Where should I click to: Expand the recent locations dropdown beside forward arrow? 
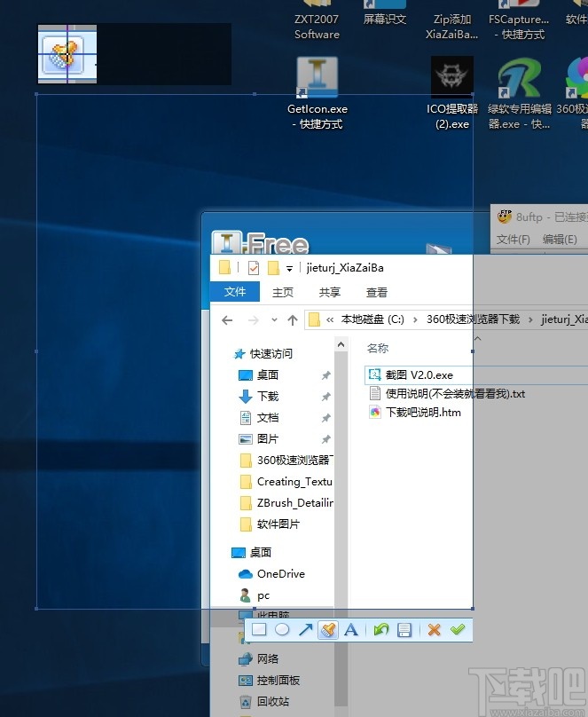tap(274, 320)
